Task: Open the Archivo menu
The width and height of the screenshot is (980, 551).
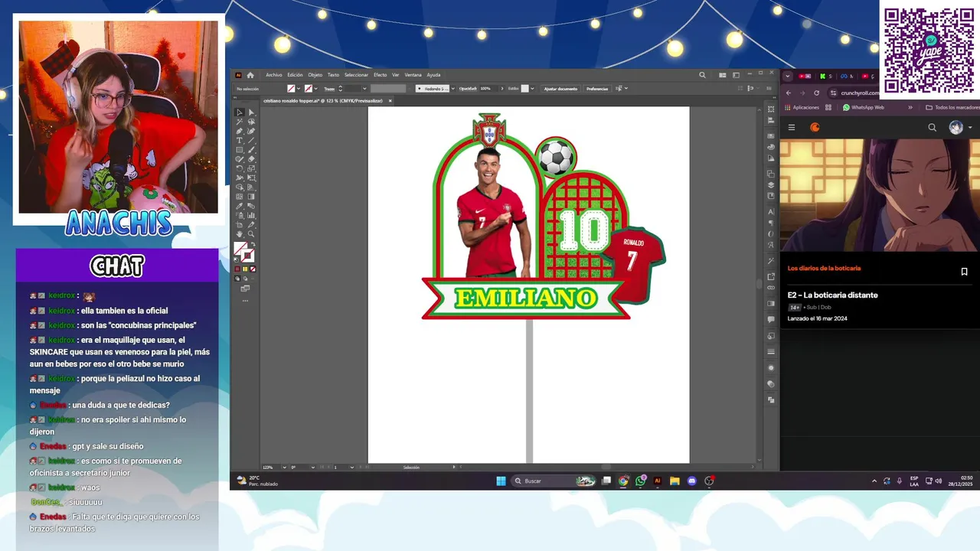Action: [273, 75]
